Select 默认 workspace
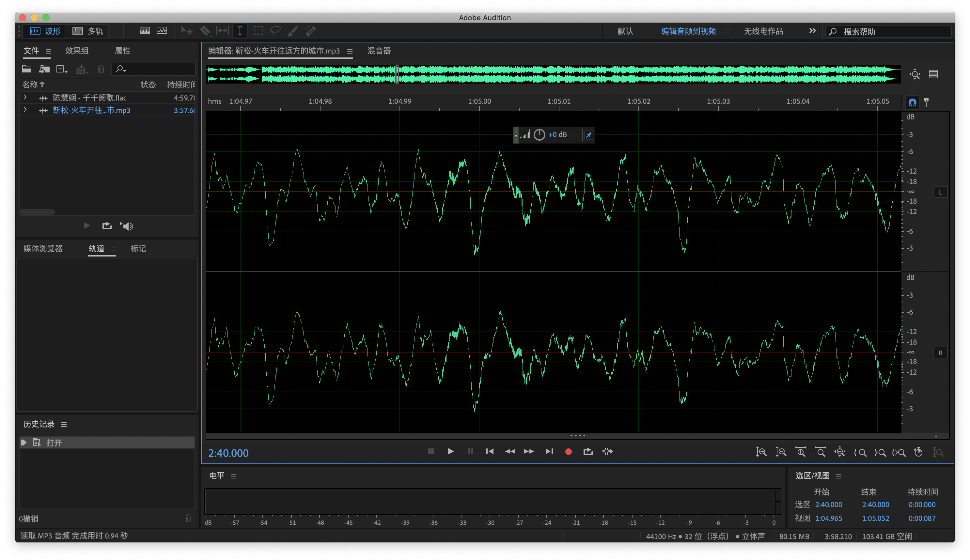 [x=625, y=31]
